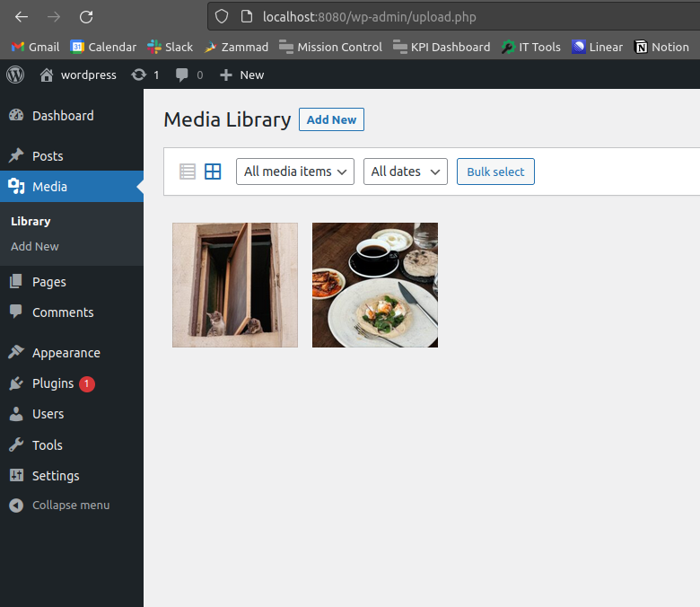Click the Appearance paintbrush icon

pyautogui.click(x=16, y=352)
